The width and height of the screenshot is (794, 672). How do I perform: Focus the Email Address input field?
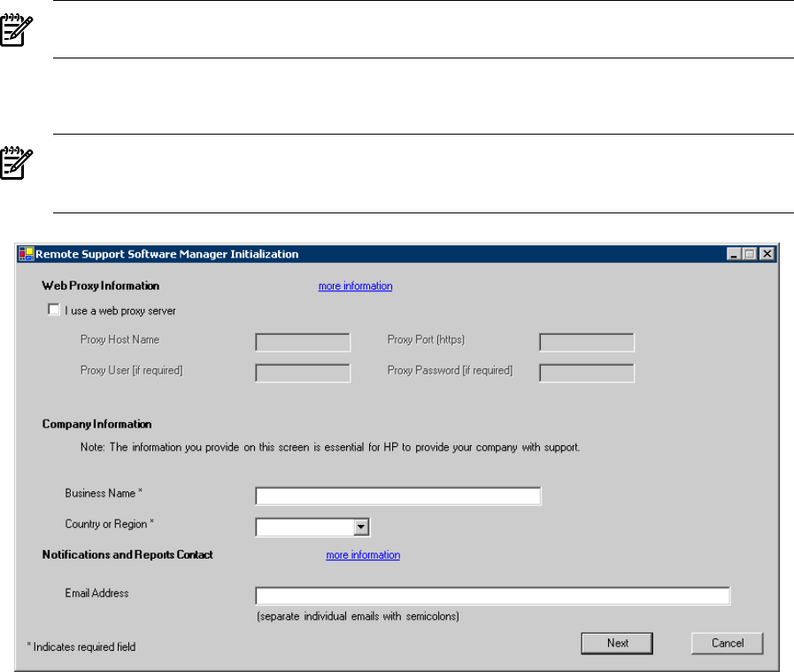492,596
